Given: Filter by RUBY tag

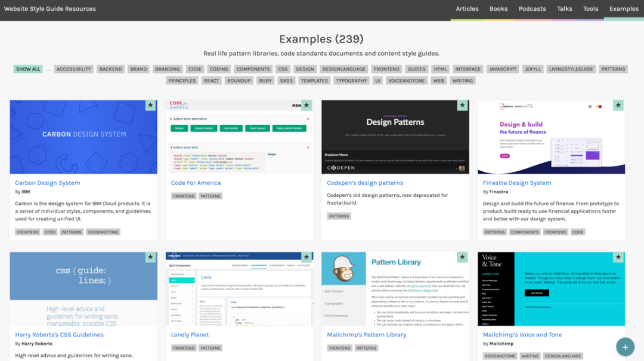Looking at the screenshot, I should tap(265, 81).
